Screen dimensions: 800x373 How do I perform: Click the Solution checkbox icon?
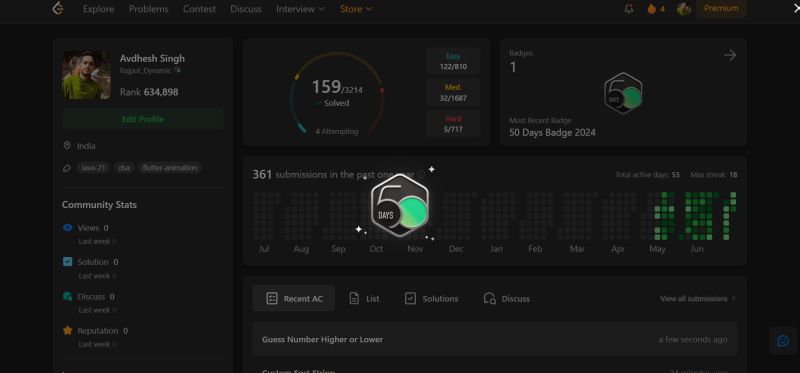click(x=67, y=262)
